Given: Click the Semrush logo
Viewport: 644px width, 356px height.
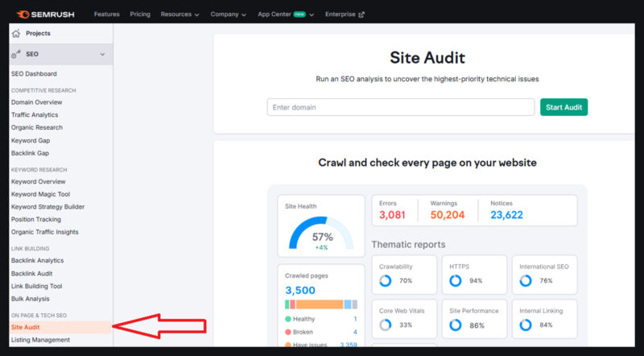Looking at the screenshot, I should coord(46,14).
